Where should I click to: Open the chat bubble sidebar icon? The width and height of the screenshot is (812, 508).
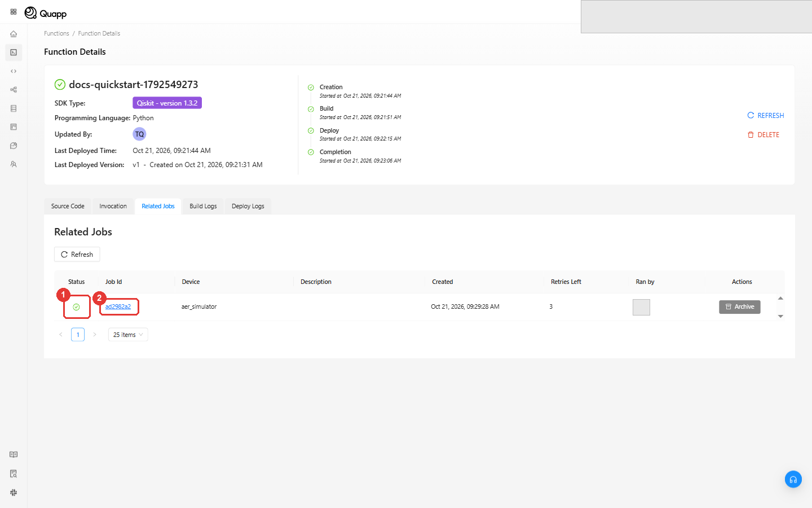pos(14,146)
